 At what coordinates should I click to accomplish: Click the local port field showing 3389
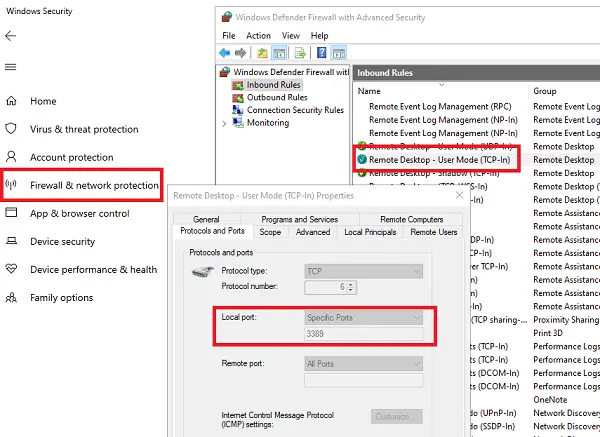(x=364, y=334)
